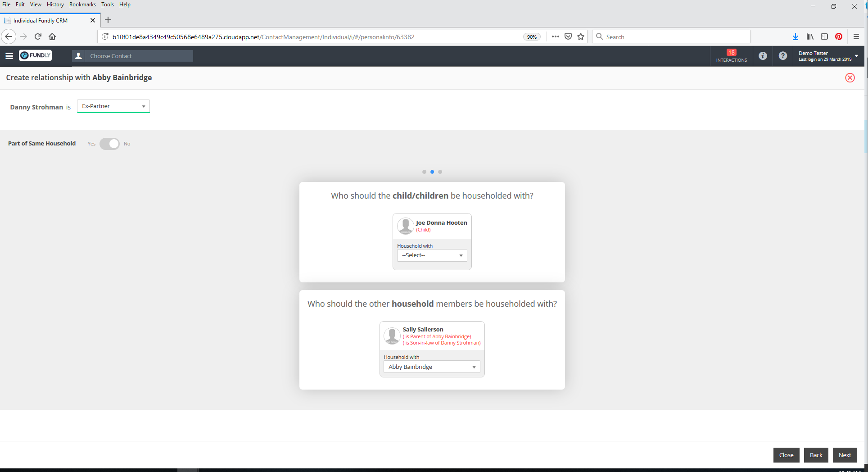Toggle Part of Same Household switch

109,144
